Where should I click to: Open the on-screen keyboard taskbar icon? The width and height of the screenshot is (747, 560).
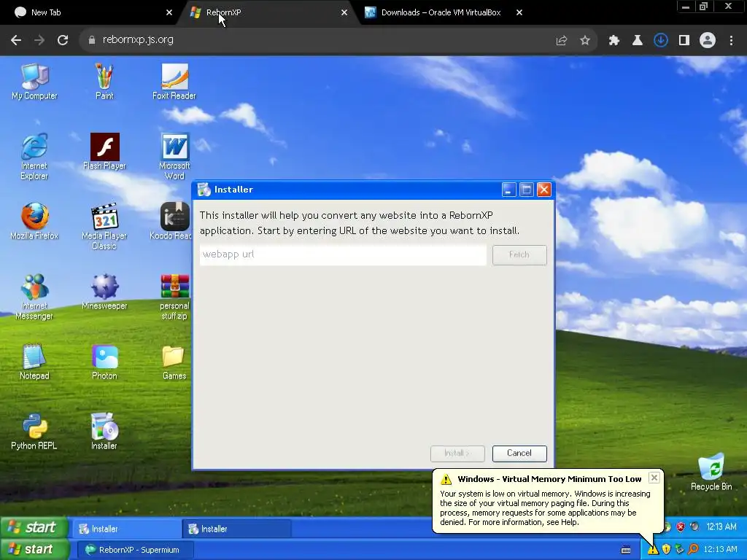pos(626,550)
